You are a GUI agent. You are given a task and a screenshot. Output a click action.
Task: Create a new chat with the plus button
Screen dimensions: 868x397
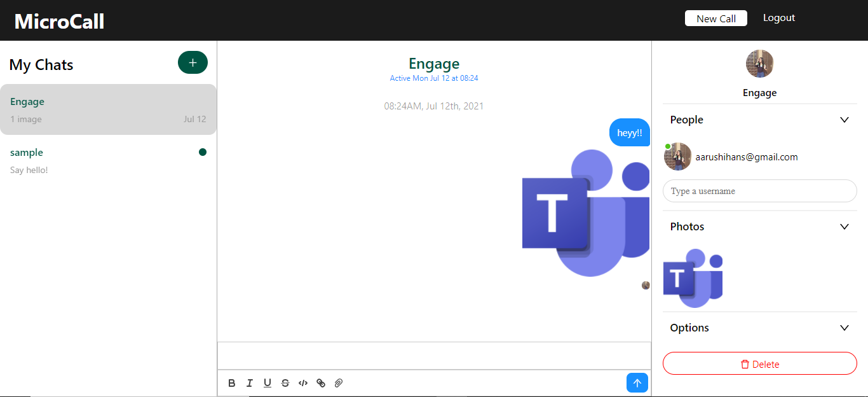pos(193,62)
